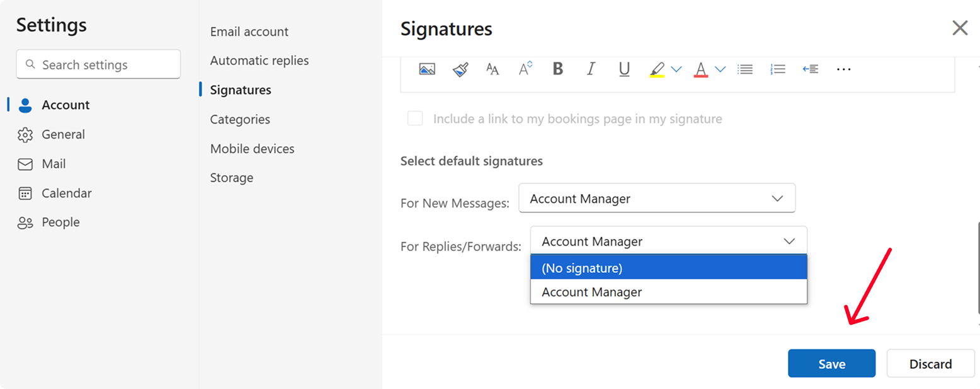
Task: Select the Format painter icon
Action: click(x=460, y=69)
